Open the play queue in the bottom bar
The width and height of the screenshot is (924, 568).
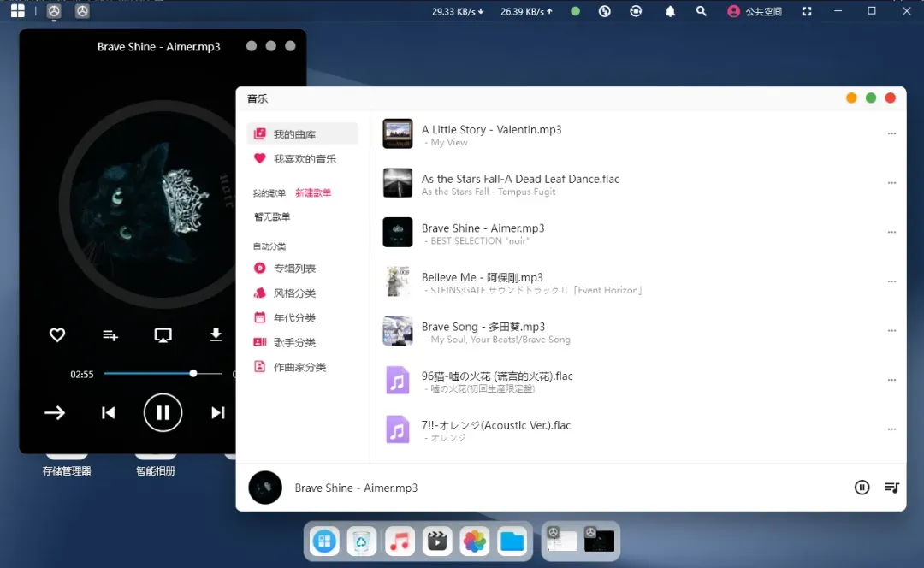tap(891, 488)
